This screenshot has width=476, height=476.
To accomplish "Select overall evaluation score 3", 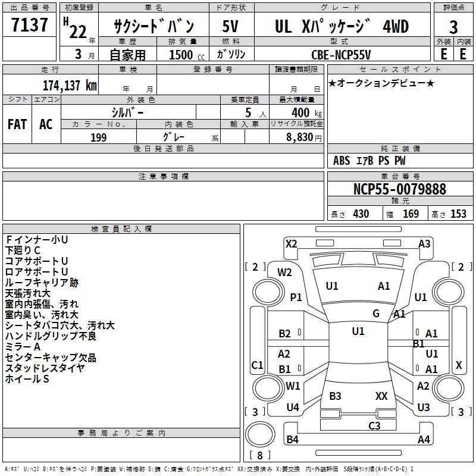I will (x=453, y=27).
